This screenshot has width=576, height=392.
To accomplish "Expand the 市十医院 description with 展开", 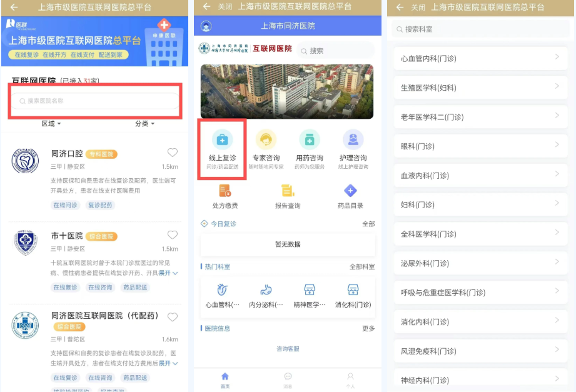I will tap(168, 273).
